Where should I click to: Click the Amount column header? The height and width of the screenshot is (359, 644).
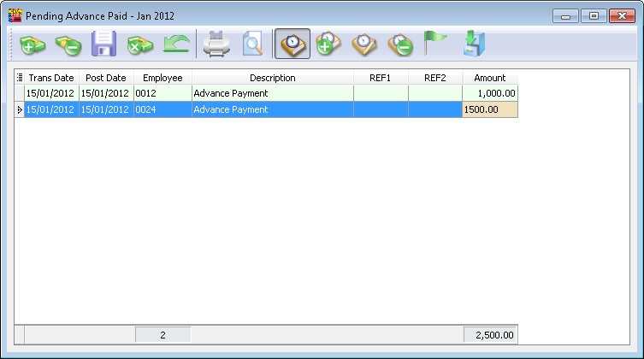tap(489, 78)
